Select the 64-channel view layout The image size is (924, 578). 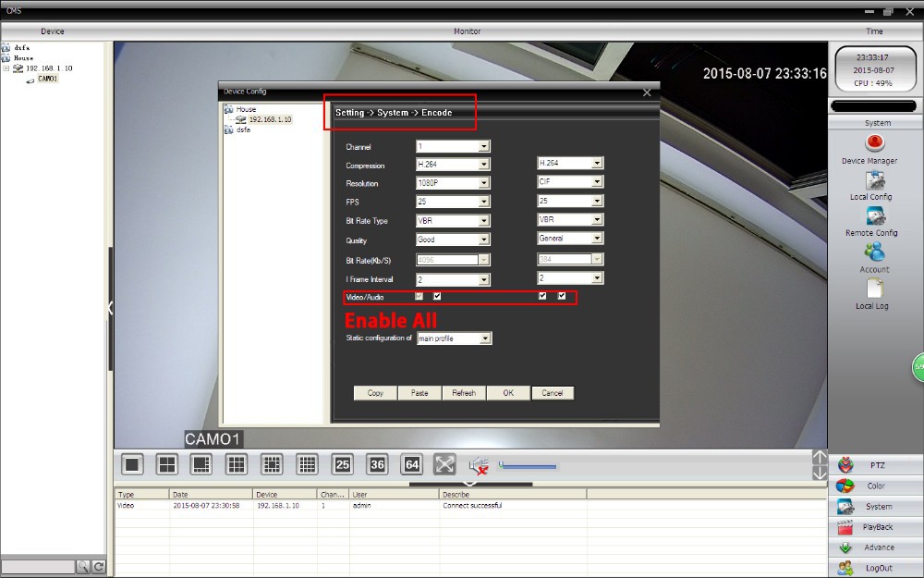point(411,464)
